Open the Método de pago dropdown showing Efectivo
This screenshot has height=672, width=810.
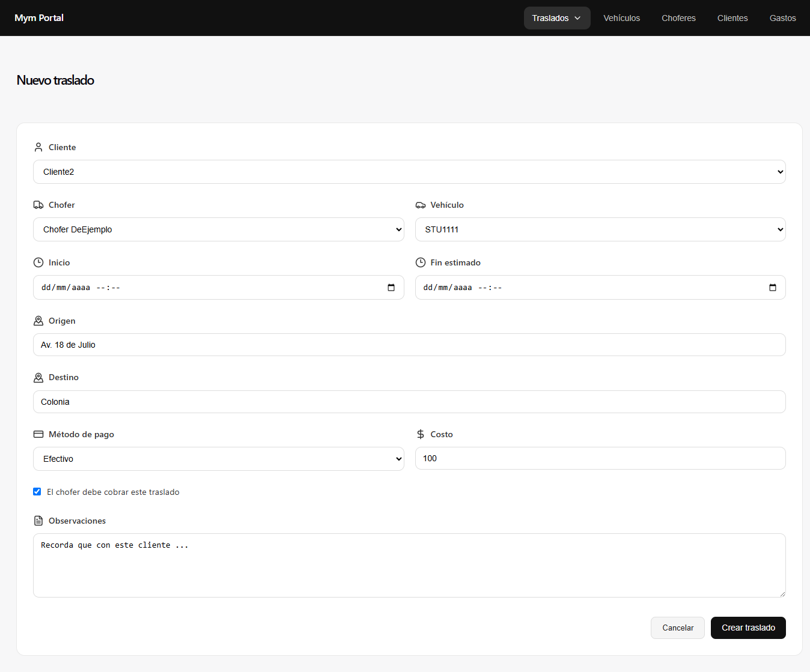click(x=219, y=459)
